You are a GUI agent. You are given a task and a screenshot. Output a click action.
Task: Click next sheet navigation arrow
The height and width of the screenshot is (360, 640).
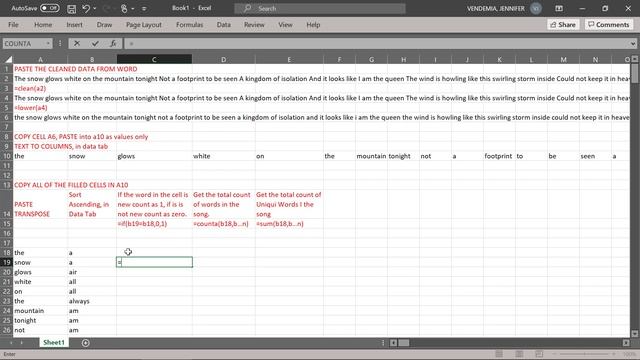[x=22, y=343]
